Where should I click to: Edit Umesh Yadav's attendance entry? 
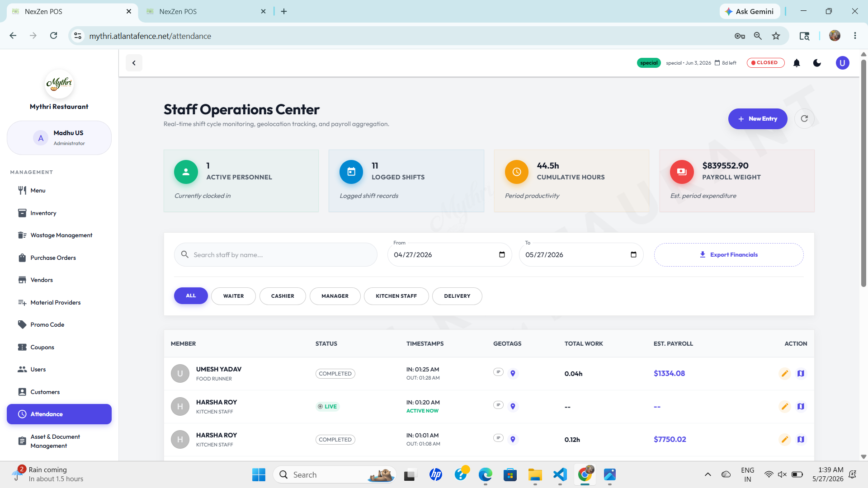pyautogui.click(x=785, y=373)
